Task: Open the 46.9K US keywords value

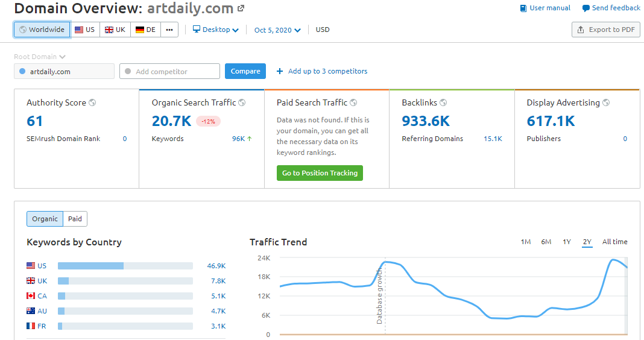Action: point(216,266)
